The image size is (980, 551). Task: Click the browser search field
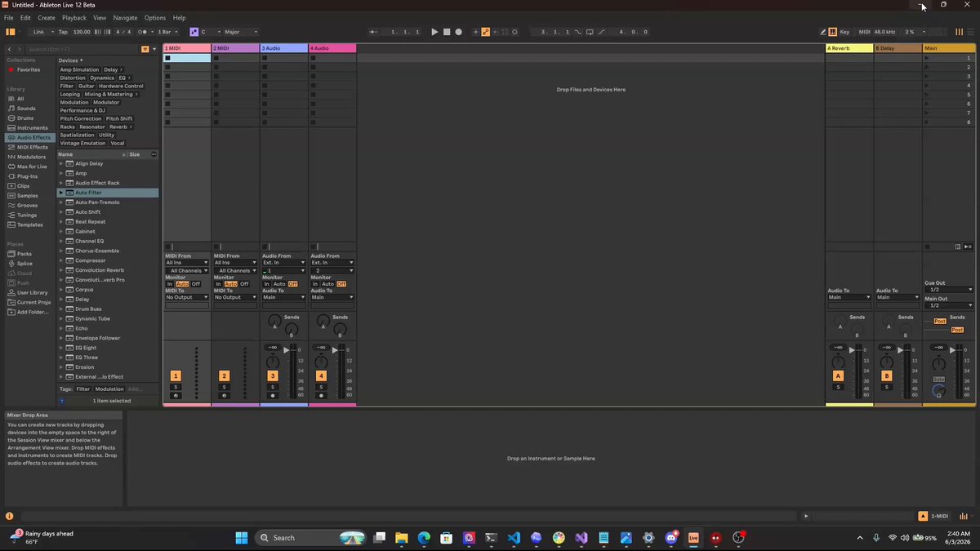coord(83,49)
